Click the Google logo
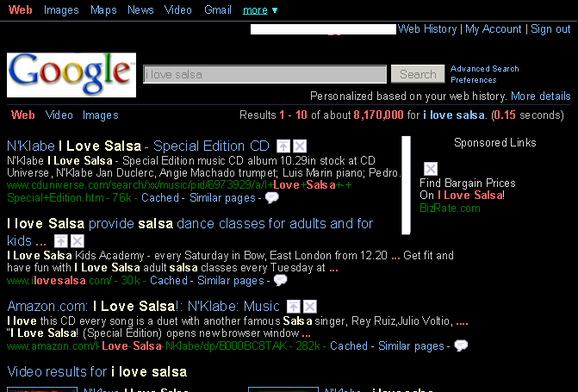 coord(71,75)
